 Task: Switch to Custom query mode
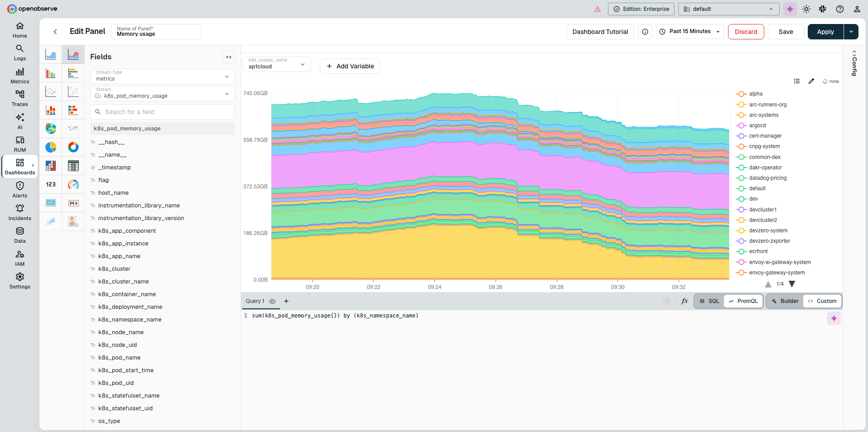(x=822, y=301)
